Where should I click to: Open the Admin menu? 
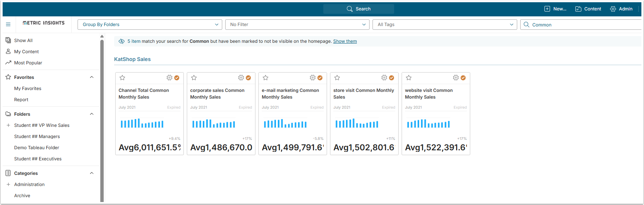point(621,9)
